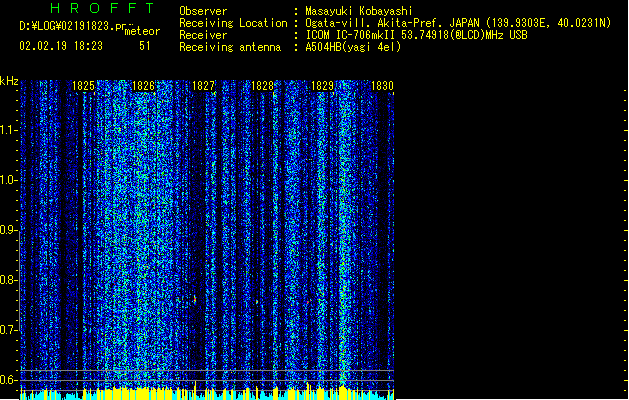Click the Receiving Location label
The height and width of the screenshot is (400, 629).
tap(233, 23)
